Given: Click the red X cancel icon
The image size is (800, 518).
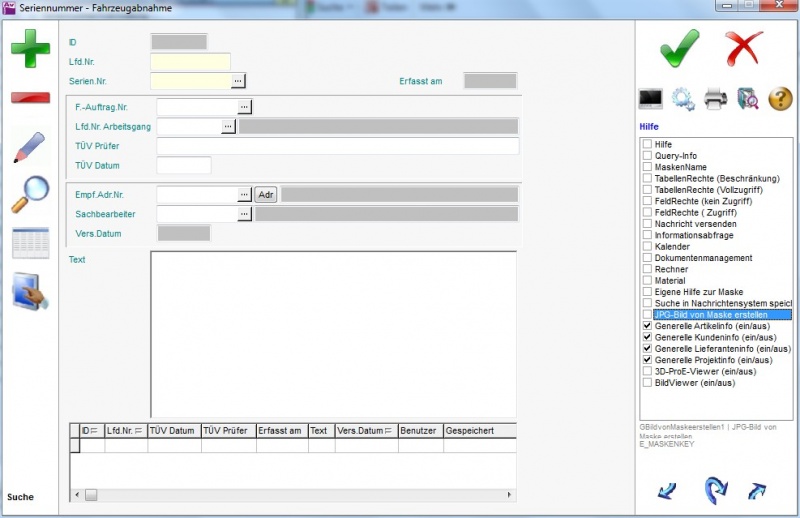Looking at the screenshot, I should (x=744, y=47).
